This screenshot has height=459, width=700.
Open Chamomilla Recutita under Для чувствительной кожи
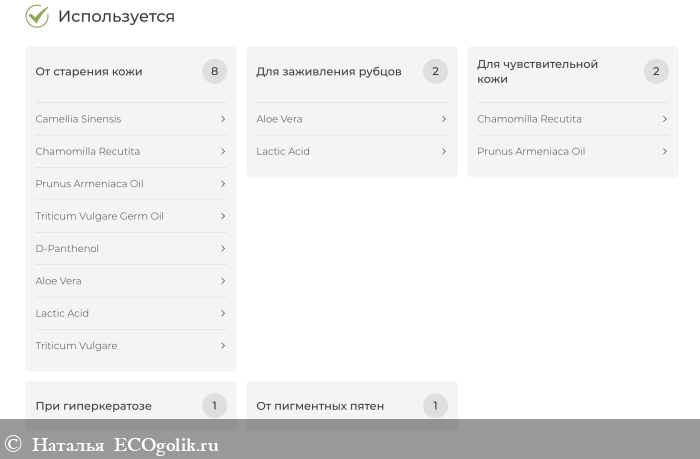tap(529, 119)
